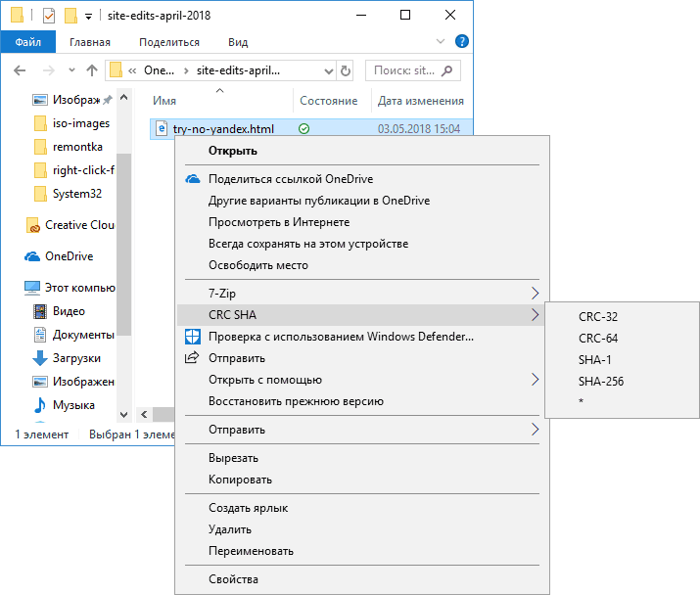
Task: Open the recent locations dropdown arrow
Action: point(71,70)
